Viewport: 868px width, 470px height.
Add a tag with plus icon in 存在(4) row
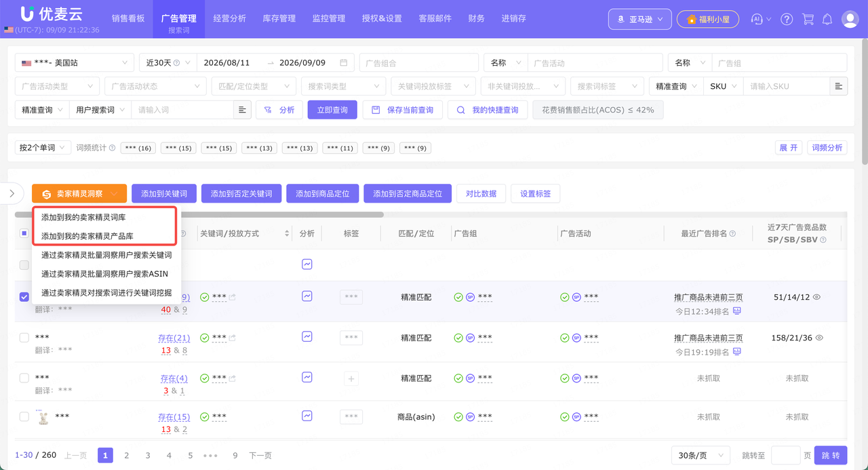(351, 378)
